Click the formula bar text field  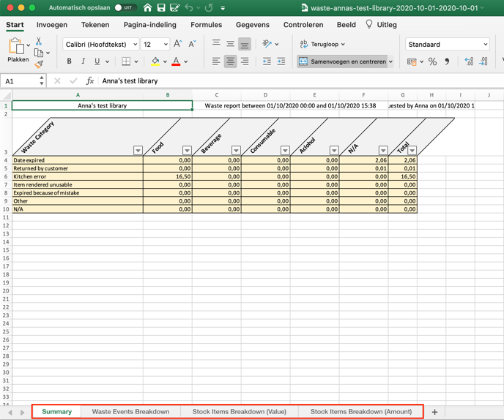(x=302, y=81)
